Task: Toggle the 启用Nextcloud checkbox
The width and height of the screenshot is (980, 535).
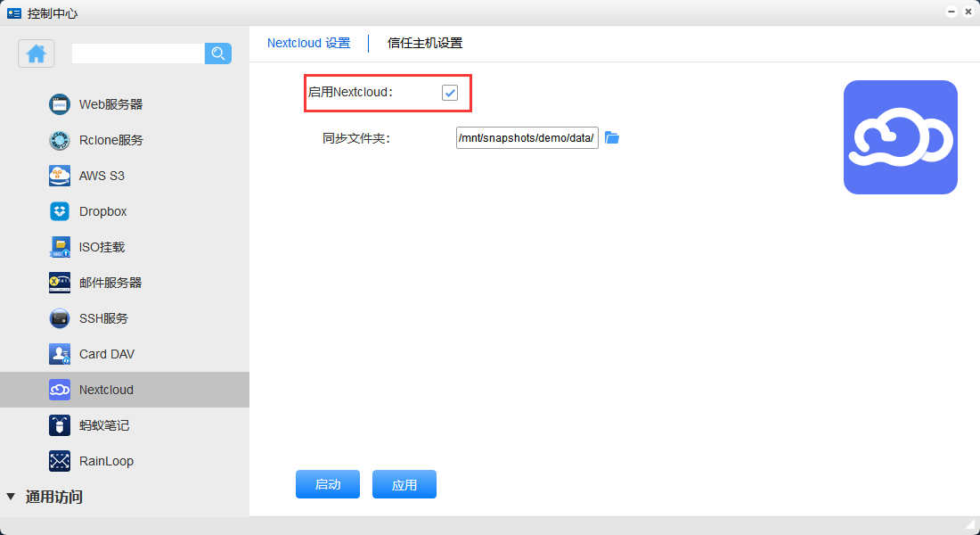Action: click(x=450, y=93)
